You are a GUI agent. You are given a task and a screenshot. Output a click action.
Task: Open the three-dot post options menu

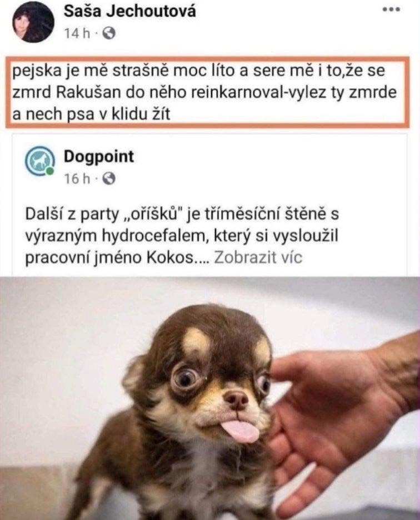click(x=392, y=9)
